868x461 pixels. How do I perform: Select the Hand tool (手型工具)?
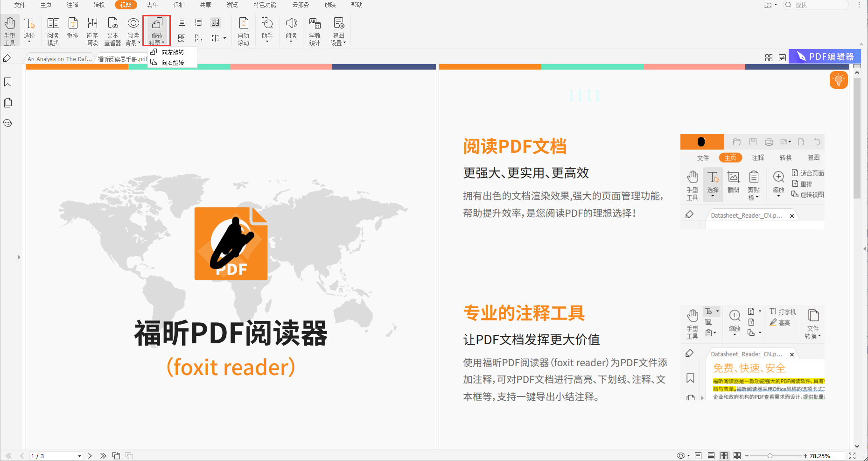coord(10,31)
